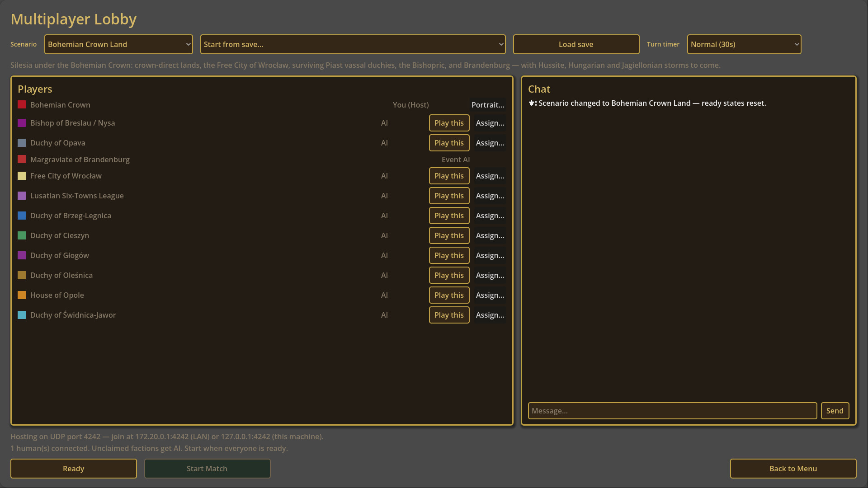This screenshot has width=868, height=488.
Task: Focus the chat Message input field
Action: tap(672, 411)
